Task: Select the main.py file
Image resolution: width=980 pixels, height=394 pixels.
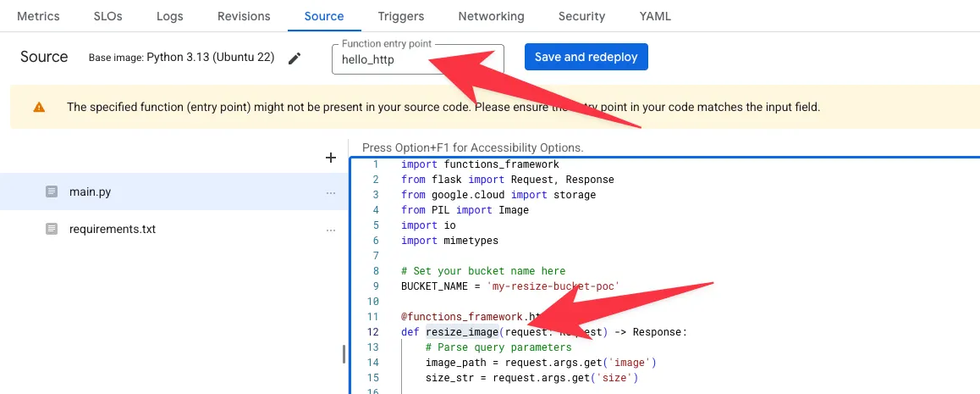Action: tap(90, 192)
